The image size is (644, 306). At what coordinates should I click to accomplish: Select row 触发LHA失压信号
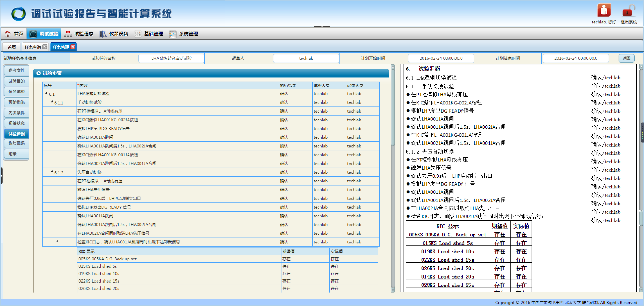pos(211,190)
